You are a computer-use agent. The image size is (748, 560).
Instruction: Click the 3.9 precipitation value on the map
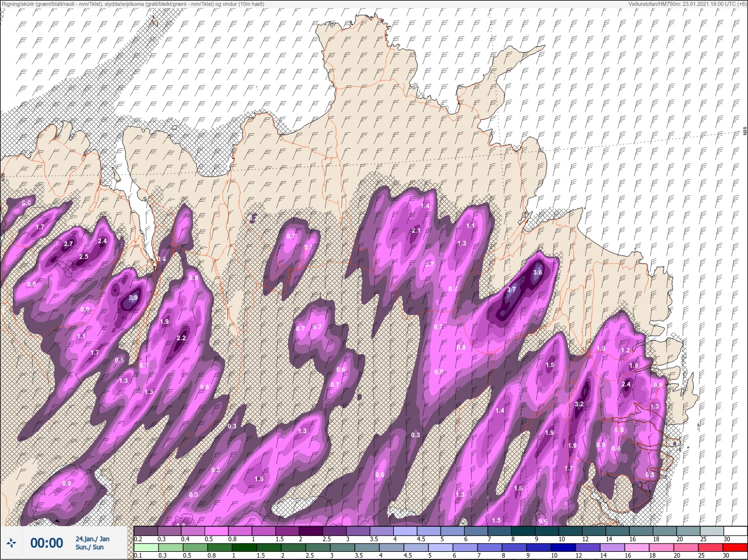pos(133,298)
